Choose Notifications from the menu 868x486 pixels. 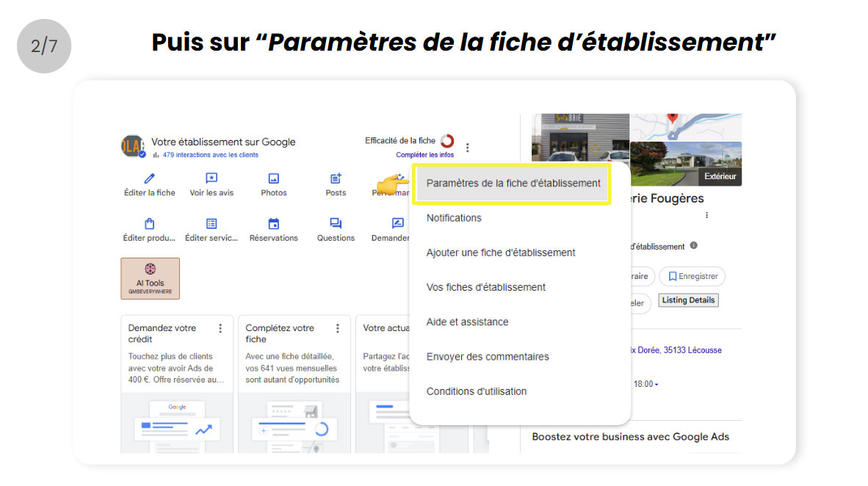(x=454, y=218)
